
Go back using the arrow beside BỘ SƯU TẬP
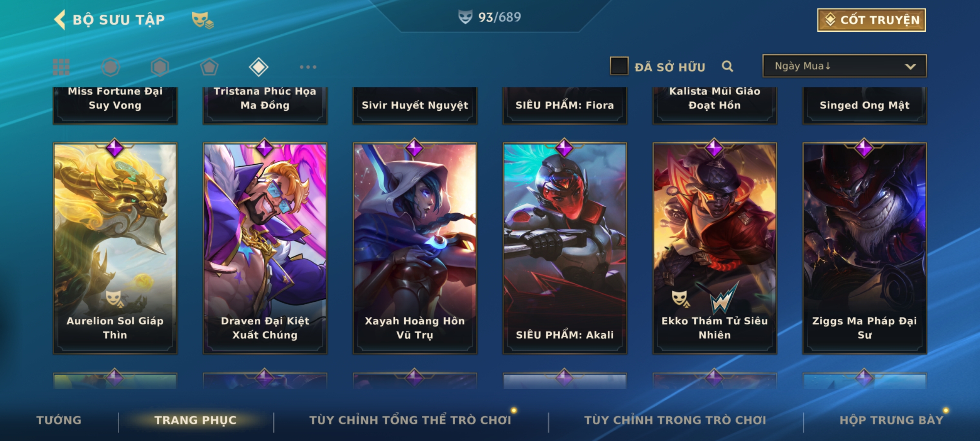click(60, 20)
